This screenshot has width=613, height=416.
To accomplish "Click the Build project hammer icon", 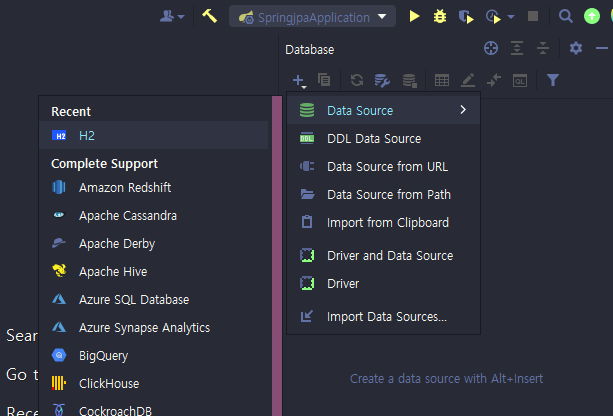I will pyautogui.click(x=210, y=16).
